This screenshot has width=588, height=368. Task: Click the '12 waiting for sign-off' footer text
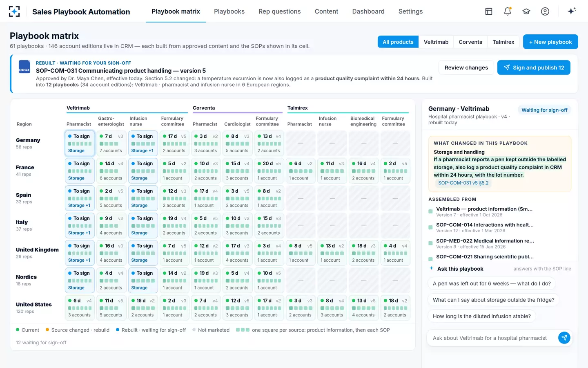(x=41, y=343)
